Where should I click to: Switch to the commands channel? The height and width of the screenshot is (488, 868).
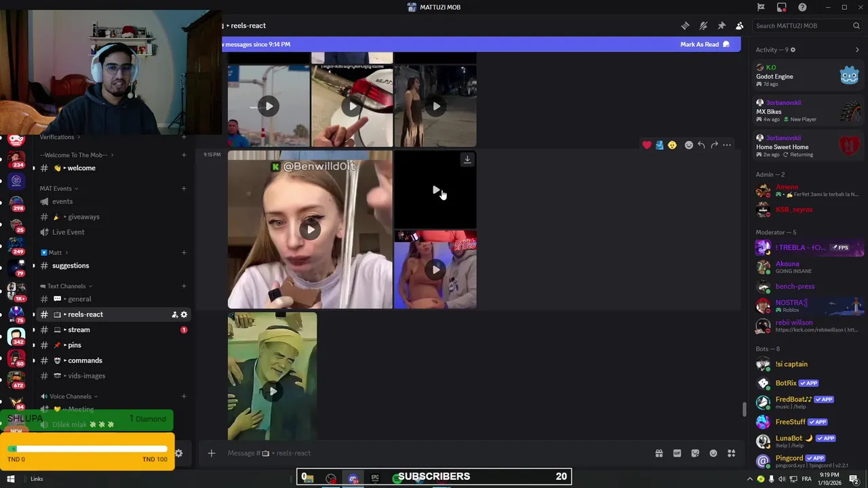112,361
